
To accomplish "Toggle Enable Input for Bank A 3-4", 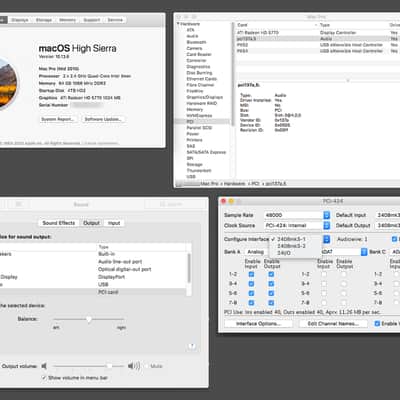I will 251,284.
